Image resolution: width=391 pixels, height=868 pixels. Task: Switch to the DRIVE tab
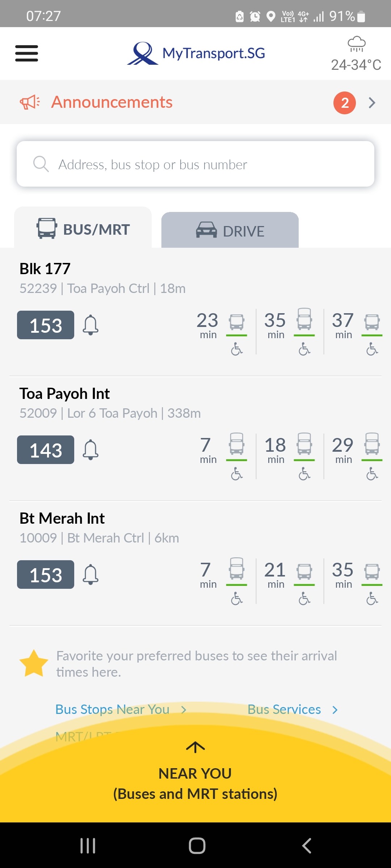(x=230, y=230)
